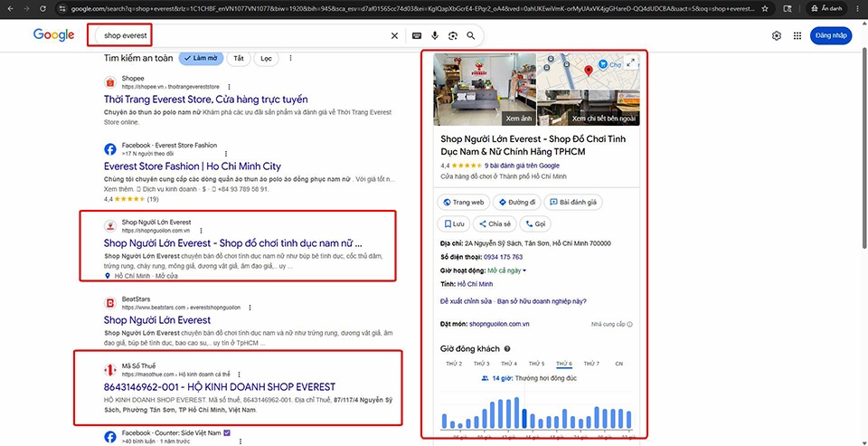Open three-dot menu for Counter: Side Việt Nam result
The image size is (868, 446).
pos(241,441)
